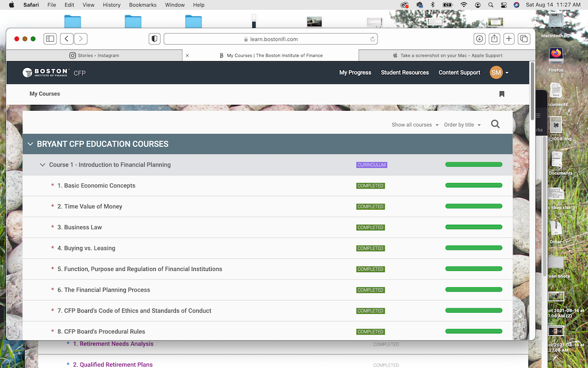Select the Macintosh HD drive icon

[556, 22]
